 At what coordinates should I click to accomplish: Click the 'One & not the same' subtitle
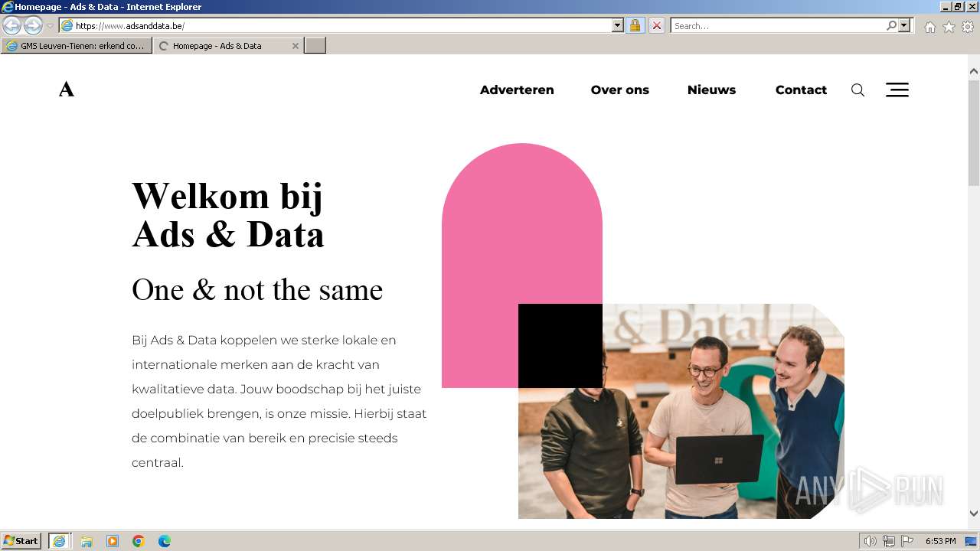tap(257, 290)
